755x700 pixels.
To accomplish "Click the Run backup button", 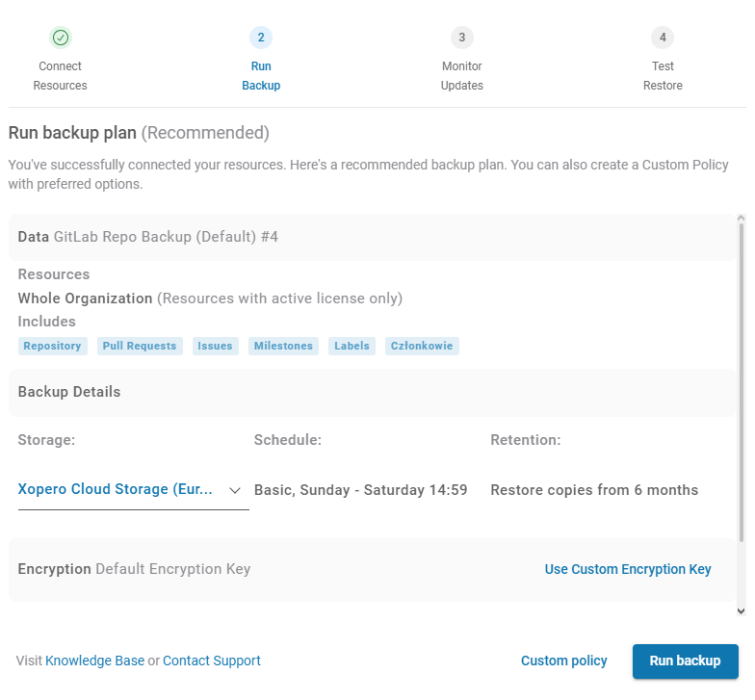I will [685, 661].
